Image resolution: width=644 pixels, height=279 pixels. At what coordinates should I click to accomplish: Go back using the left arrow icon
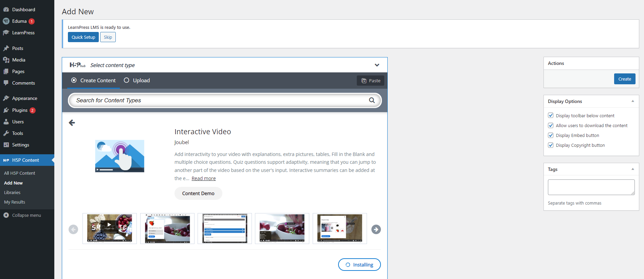click(72, 123)
